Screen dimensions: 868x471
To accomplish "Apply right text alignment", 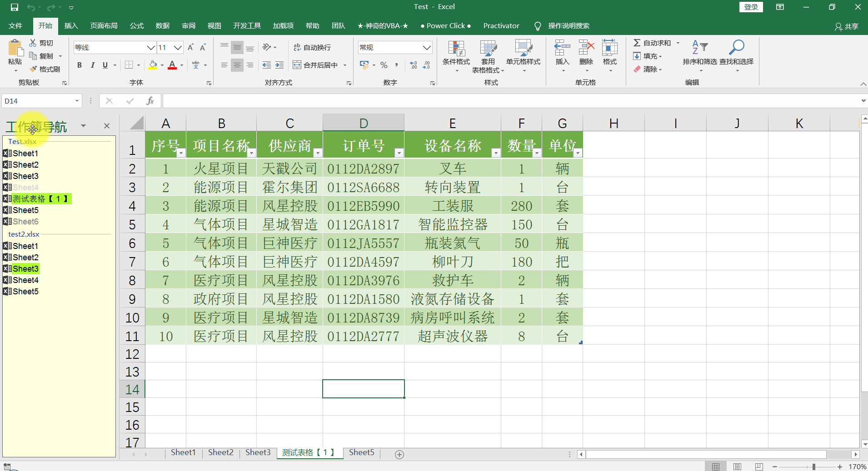I will pyautogui.click(x=250, y=65).
